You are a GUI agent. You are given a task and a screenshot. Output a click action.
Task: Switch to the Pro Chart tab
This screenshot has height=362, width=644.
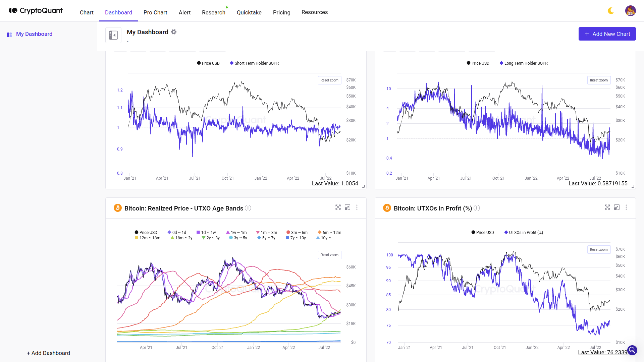click(155, 12)
